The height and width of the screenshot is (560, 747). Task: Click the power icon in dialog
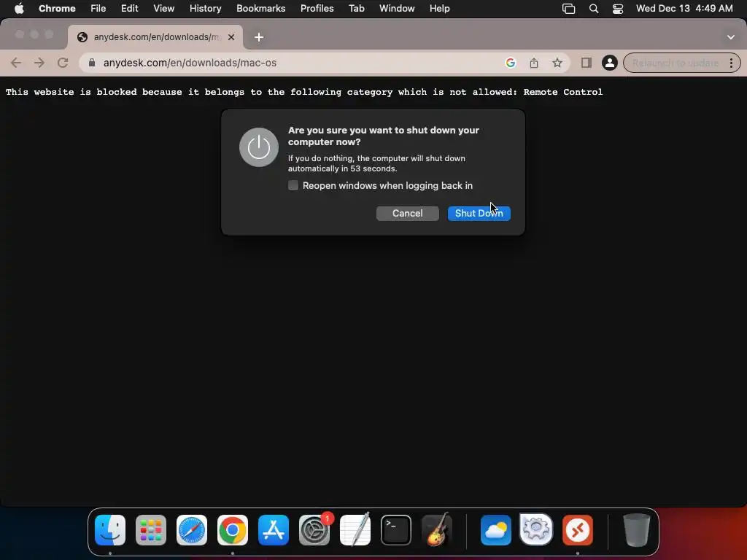click(259, 147)
